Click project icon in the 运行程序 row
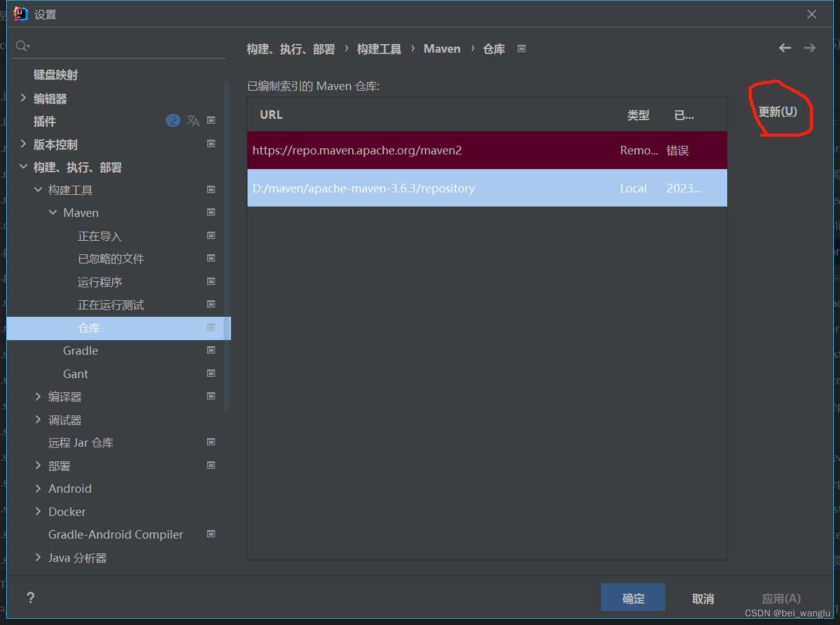Image resolution: width=840 pixels, height=625 pixels. tap(211, 282)
